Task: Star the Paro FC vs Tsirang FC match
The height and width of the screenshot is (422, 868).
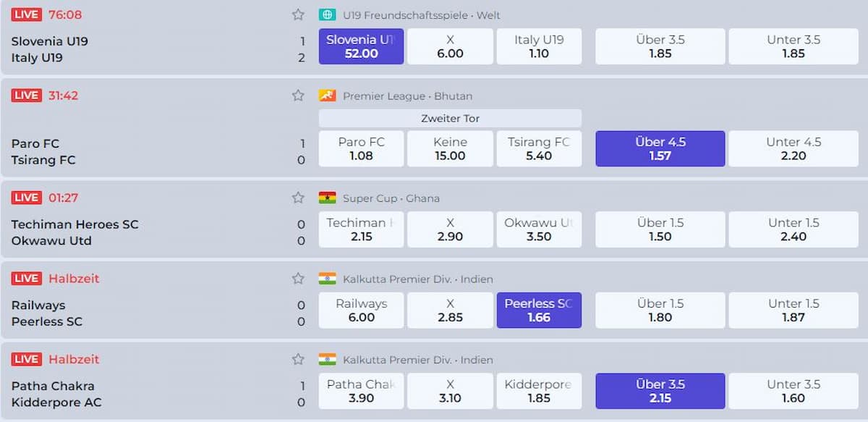Action: coord(298,96)
